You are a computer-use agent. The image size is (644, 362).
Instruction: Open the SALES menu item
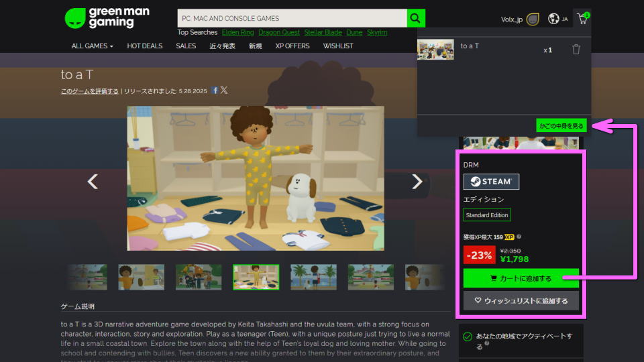point(186,46)
